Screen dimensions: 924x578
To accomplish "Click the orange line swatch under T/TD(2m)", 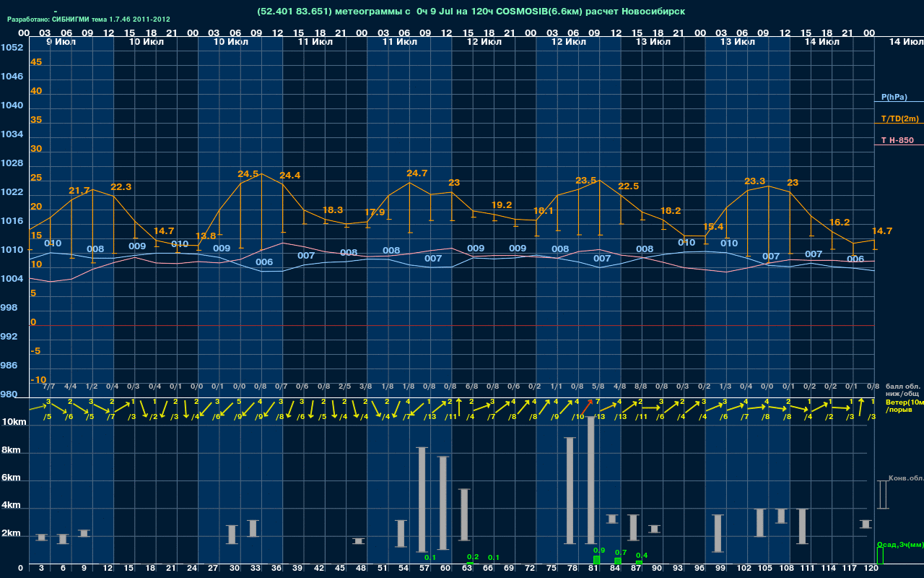I will pyautogui.click(x=899, y=124).
